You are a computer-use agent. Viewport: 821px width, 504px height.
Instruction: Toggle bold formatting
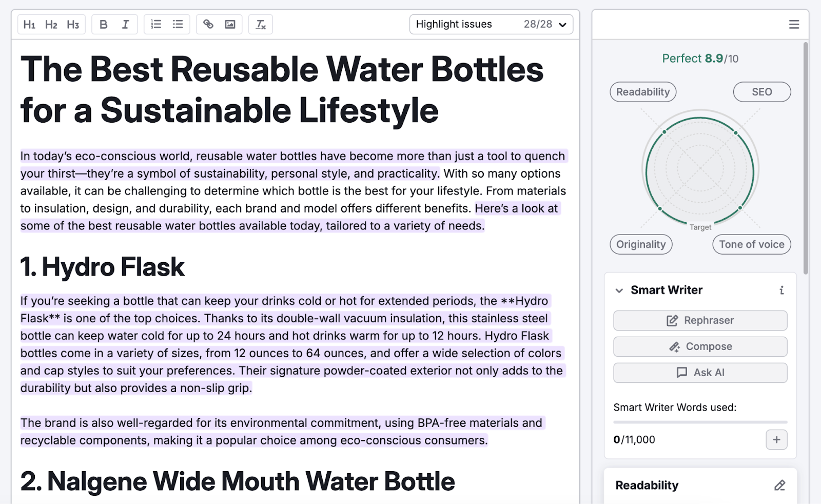pos(103,24)
